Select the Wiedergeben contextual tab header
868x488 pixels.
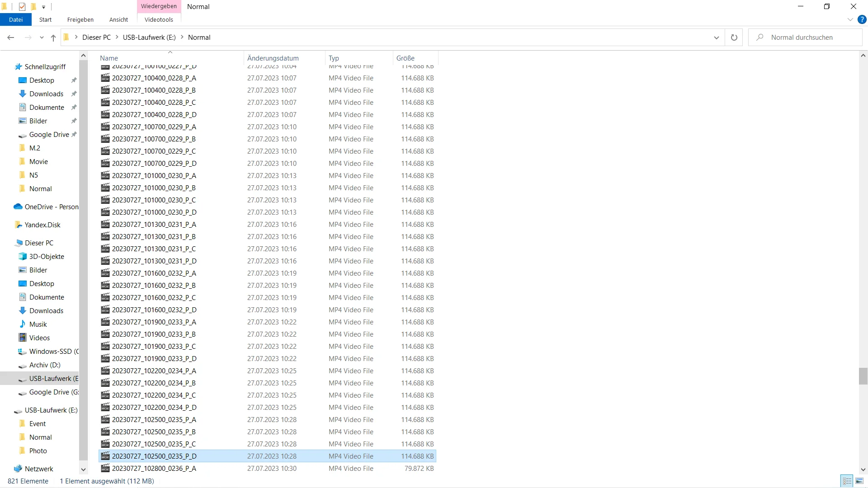159,6
